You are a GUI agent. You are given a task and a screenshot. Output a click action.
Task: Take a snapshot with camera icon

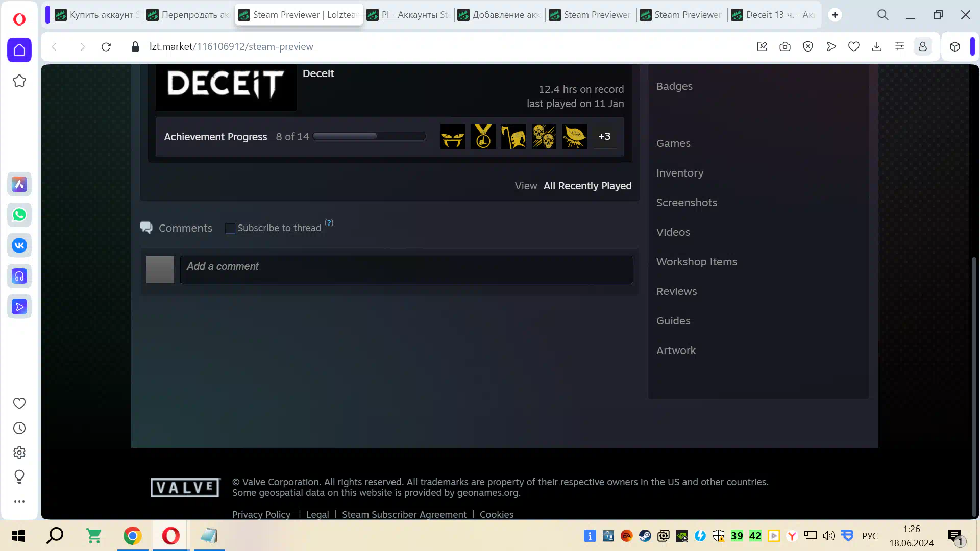point(785,47)
